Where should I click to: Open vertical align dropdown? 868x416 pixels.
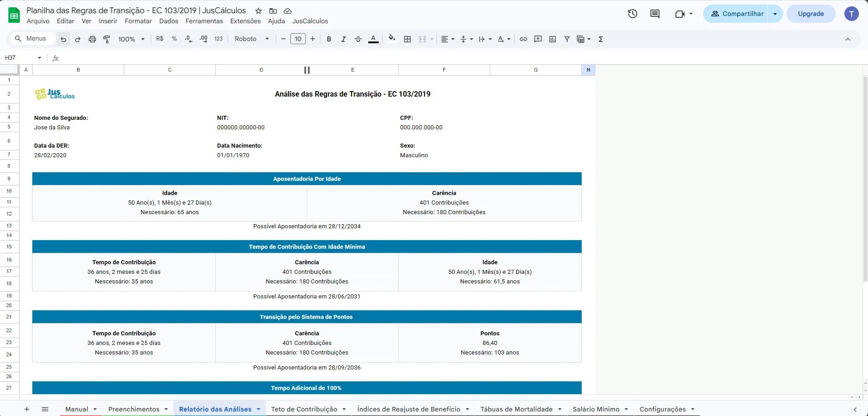[467, 39]
